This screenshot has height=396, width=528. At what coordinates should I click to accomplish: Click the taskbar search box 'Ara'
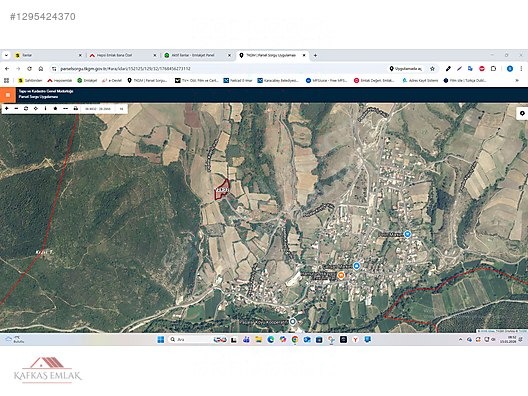189,339
